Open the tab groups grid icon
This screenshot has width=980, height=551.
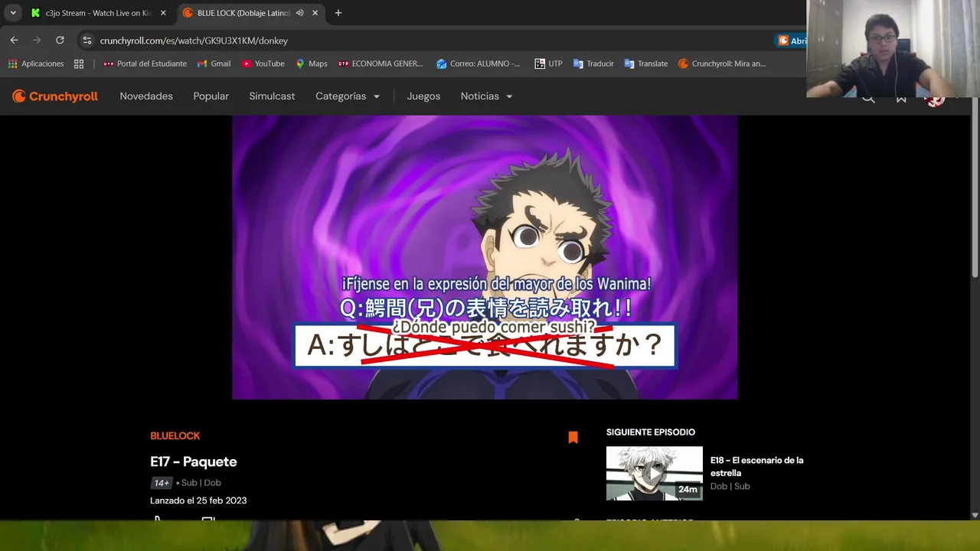79,64
